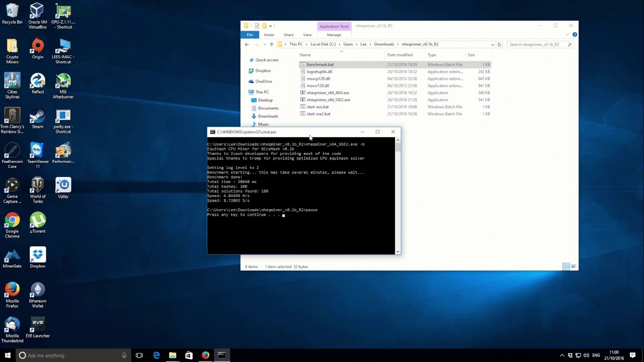Open the Action Center notification icon

coord(632,355)
